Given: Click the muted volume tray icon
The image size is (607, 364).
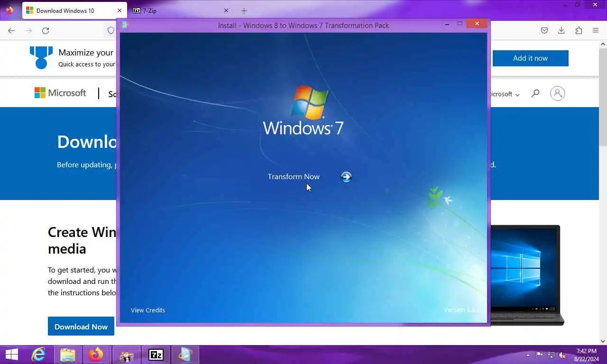Looking at the screenshot, I should coord(562,355).
